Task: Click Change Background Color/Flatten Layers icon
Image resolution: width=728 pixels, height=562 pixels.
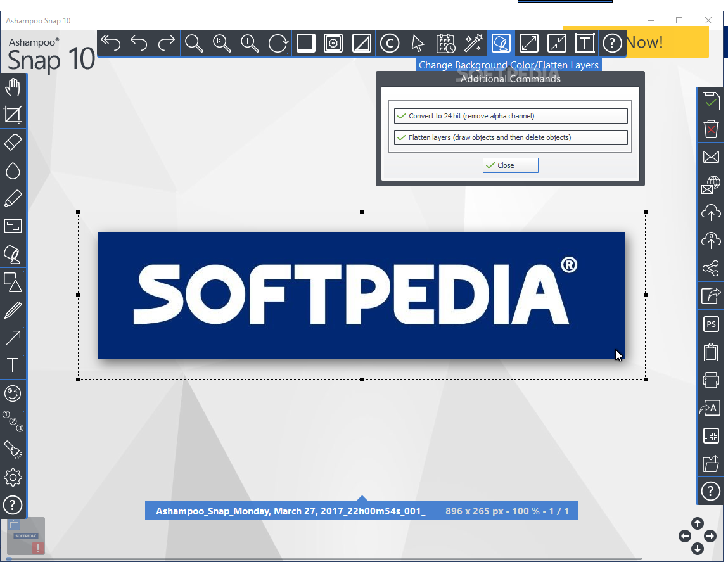Action: pos(501,43)
